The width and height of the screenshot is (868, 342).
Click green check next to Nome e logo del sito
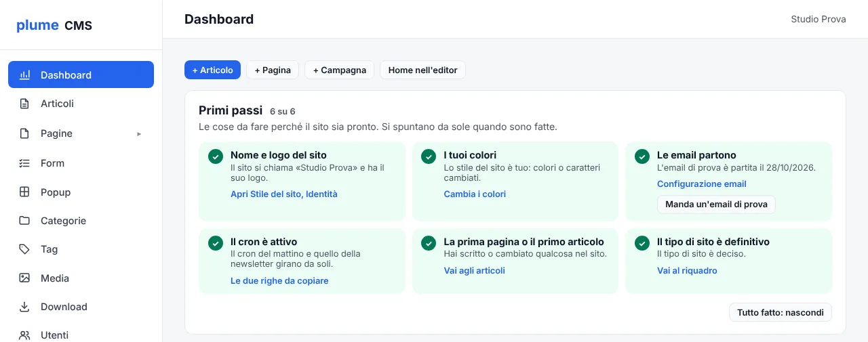(215, 156)
